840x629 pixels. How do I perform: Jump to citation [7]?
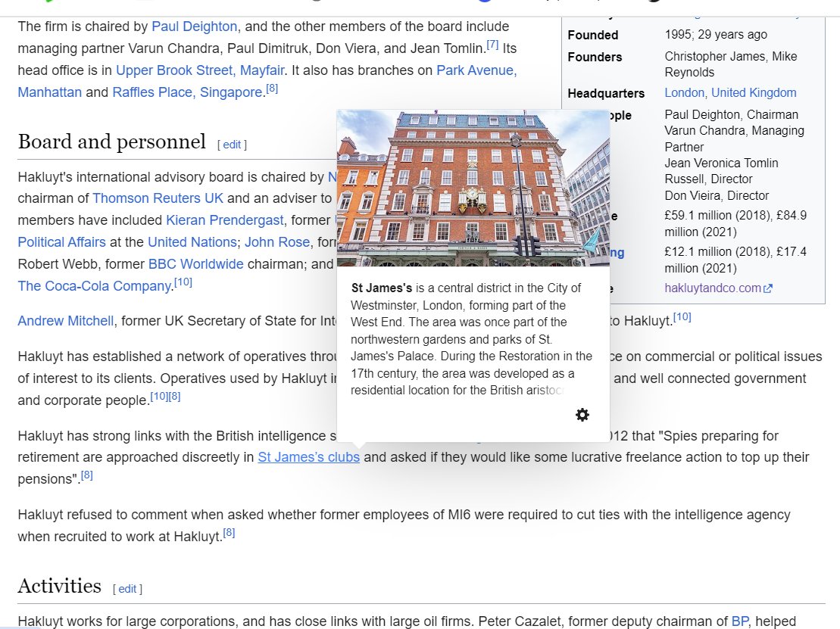[492, 45]
